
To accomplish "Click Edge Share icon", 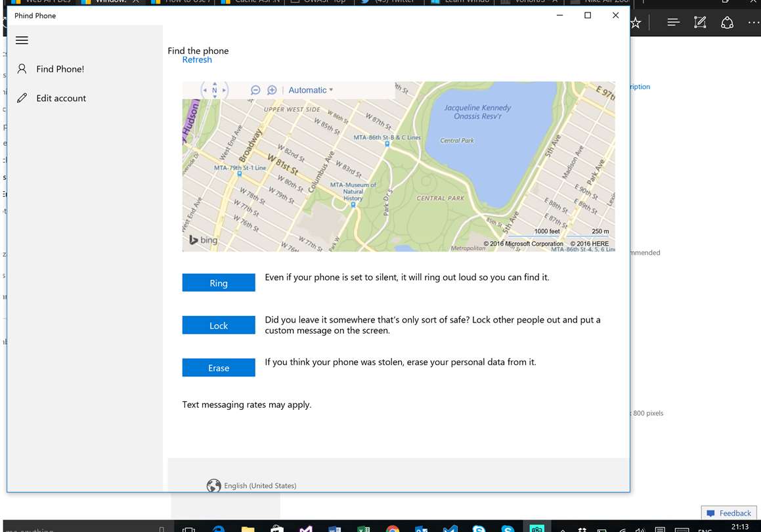I will [727, 22].
